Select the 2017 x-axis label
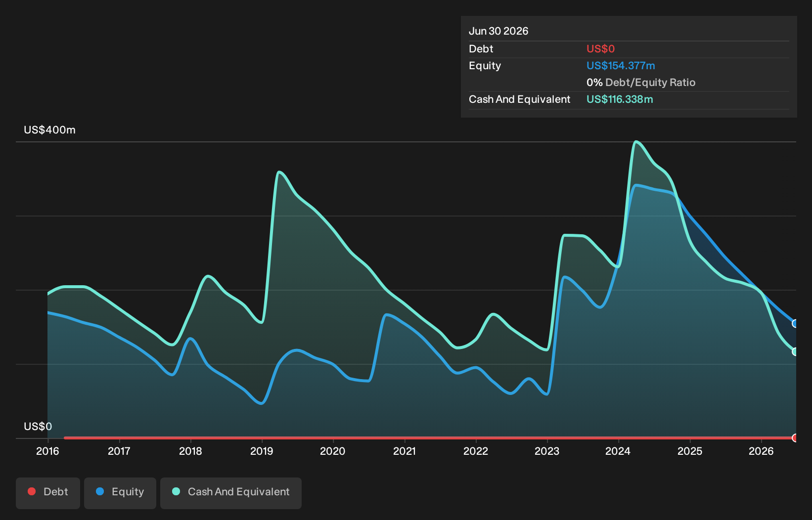This screenshot has width=812, height=520. (119, 451)
